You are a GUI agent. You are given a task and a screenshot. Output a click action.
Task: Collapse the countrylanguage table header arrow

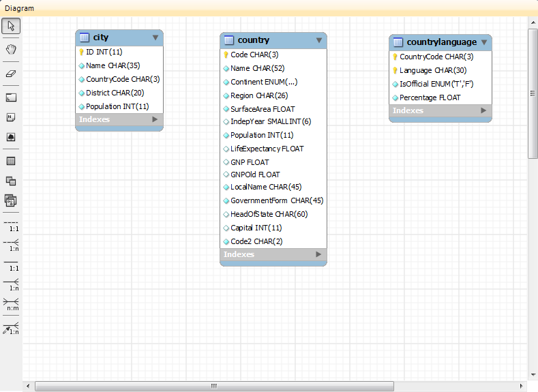(x=484, y=42)
